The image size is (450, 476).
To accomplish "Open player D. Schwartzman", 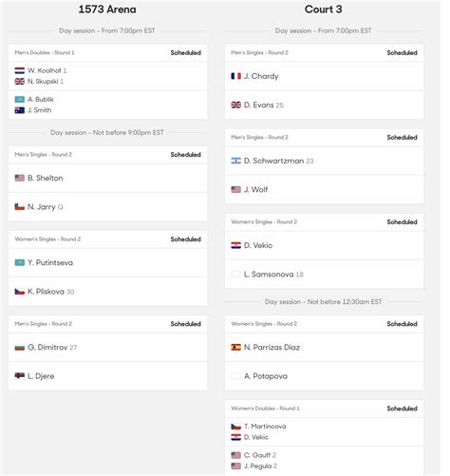I will (x=274, y=161).
